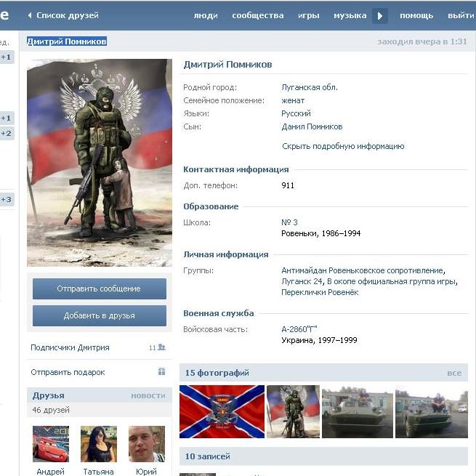Viewport: 476px width, 476px height.
Task: Open group Антимайдан Ровеньковское сопротивление
Action: point(363,270)
